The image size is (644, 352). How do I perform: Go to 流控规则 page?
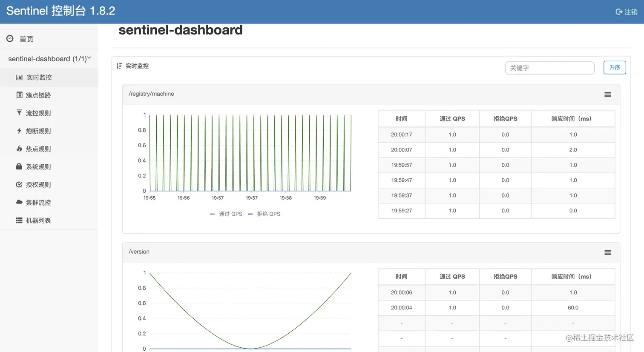coord(49,113)
